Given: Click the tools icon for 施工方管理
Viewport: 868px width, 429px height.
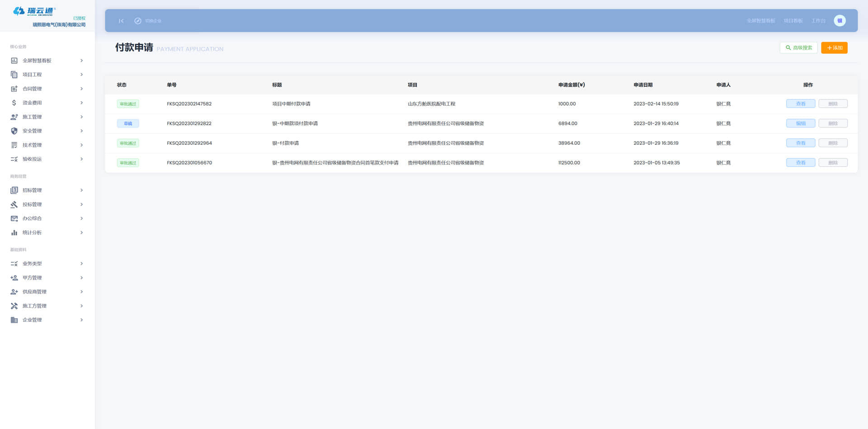Looking at the screenshot, I should coord(14,306).
